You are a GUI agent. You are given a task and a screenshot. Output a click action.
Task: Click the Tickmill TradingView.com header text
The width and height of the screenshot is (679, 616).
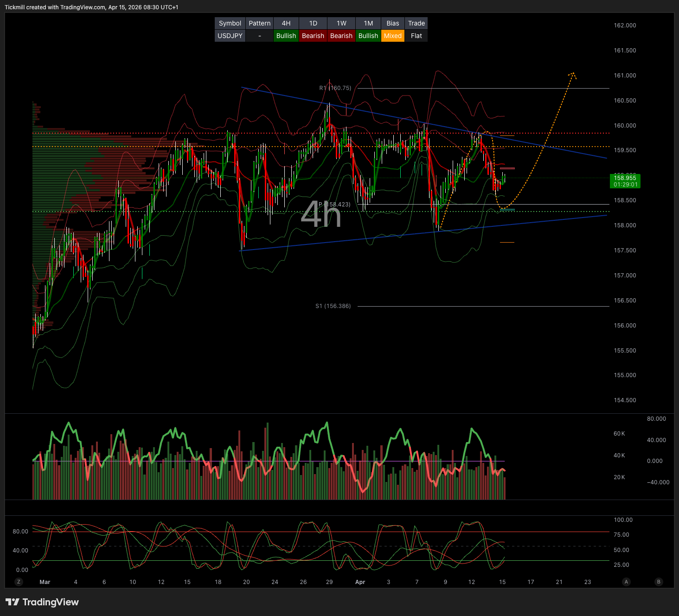[91, 7]
